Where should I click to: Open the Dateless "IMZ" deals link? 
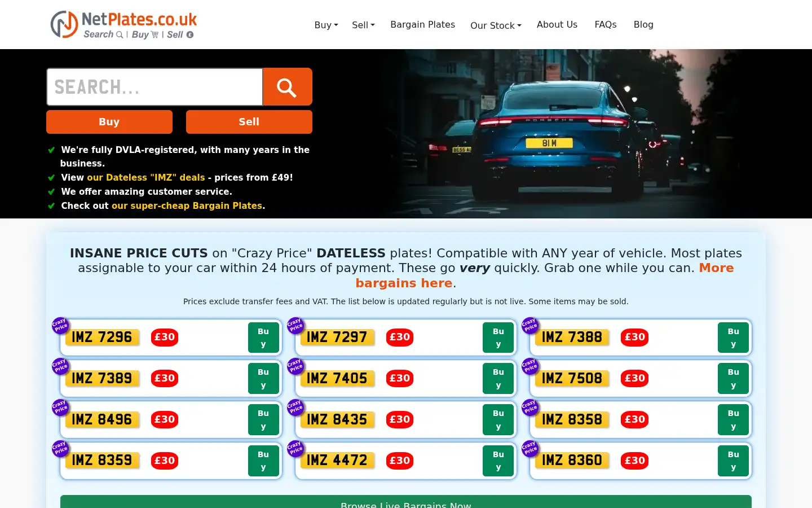coord(146,177)
